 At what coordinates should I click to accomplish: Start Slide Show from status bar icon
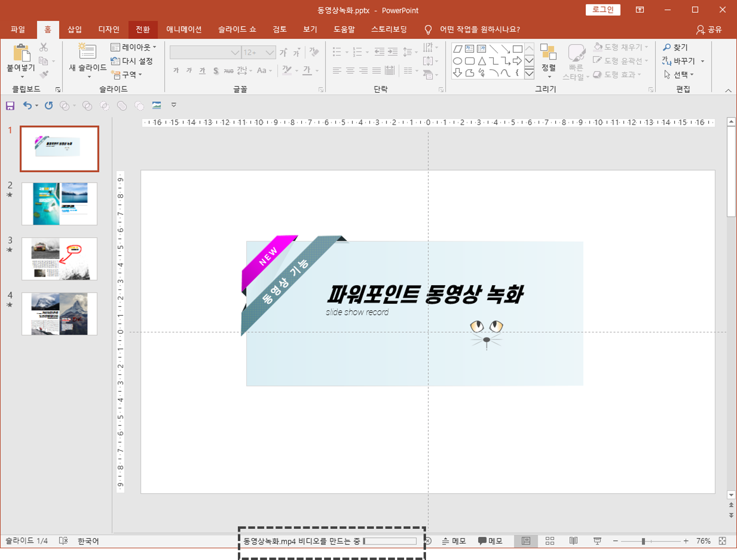point(597,541)
